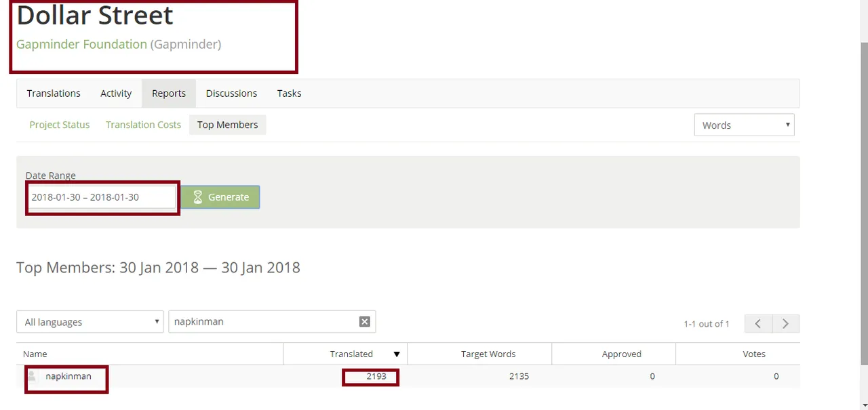The width and height of the screenshot is (868, 410).
Task: Click the target words value 2135
Action: tap(519, 376)
